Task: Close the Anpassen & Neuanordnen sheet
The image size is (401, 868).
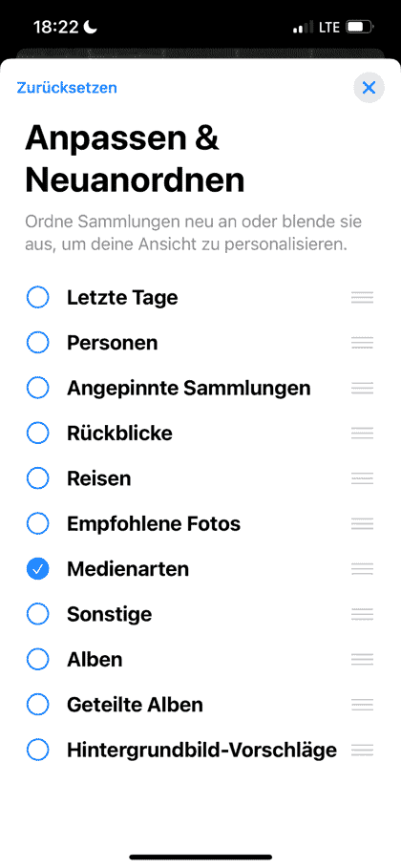Action: point(369,88)
